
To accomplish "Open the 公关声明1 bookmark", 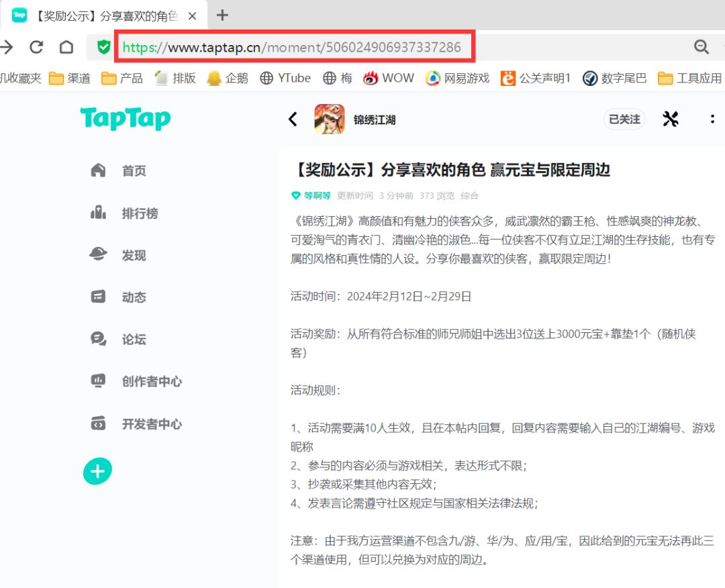I will [x=536, y=78].
